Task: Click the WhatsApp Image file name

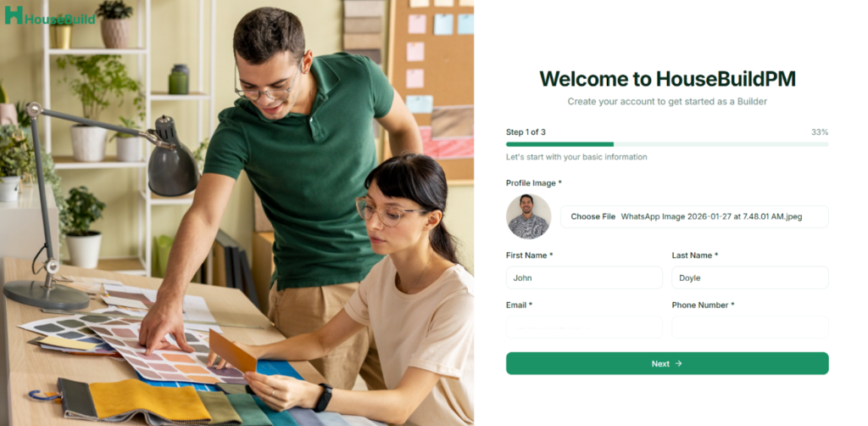Action: [711, 216]
